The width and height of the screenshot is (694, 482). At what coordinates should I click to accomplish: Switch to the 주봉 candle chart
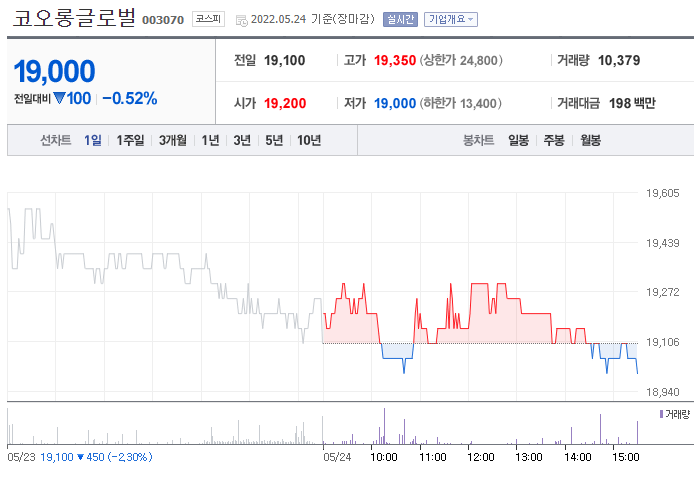tap(554, 140)
